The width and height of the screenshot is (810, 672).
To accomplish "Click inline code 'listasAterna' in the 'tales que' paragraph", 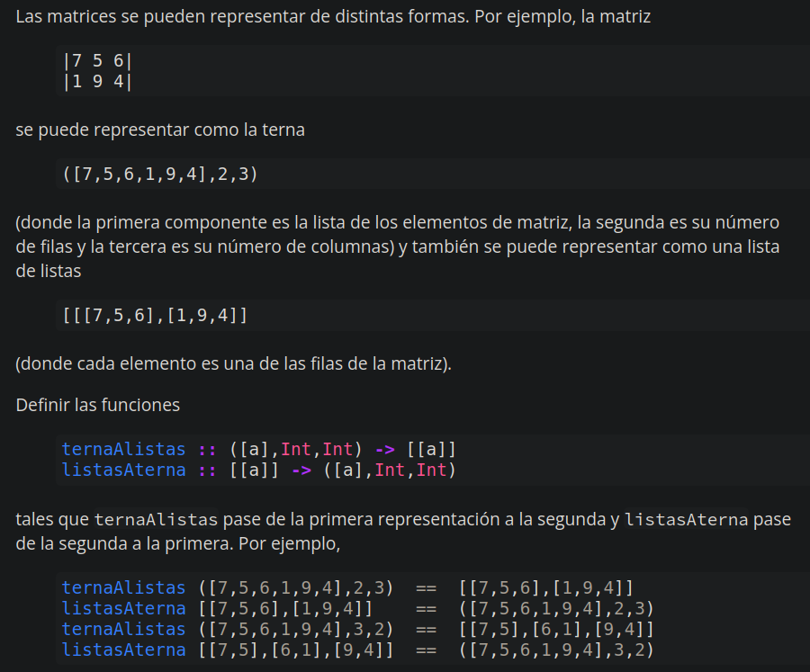I will click(686, 519).
